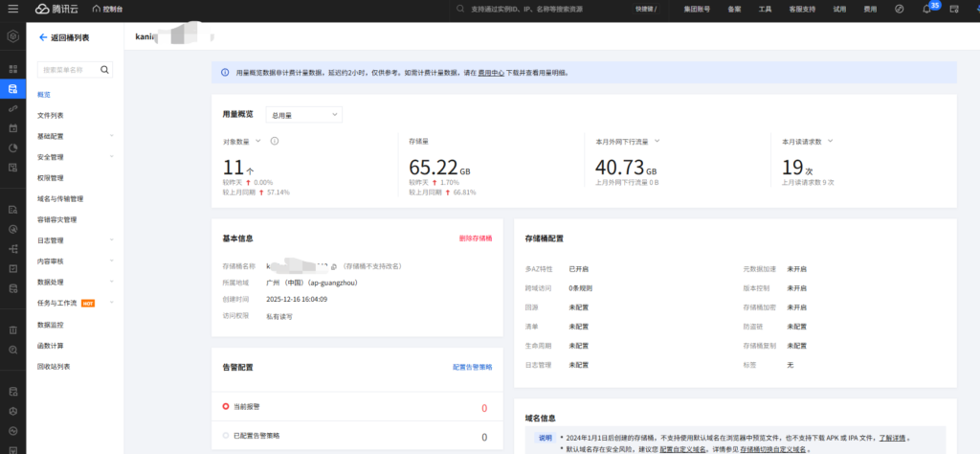Screen dimensions: 980x454
Task: Expand the 本月外网下行流量 metric chevron
Action: [657, 141]
